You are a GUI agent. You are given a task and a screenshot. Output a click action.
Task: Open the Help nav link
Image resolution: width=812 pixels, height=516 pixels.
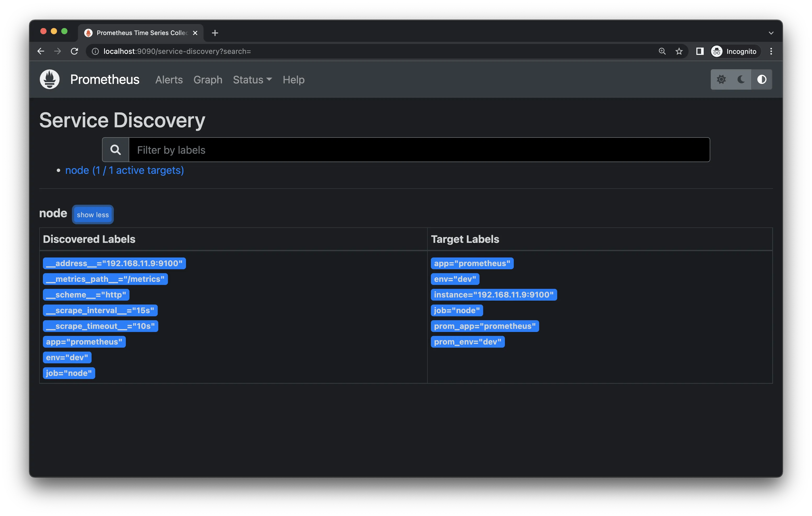(x=293, y=80)
